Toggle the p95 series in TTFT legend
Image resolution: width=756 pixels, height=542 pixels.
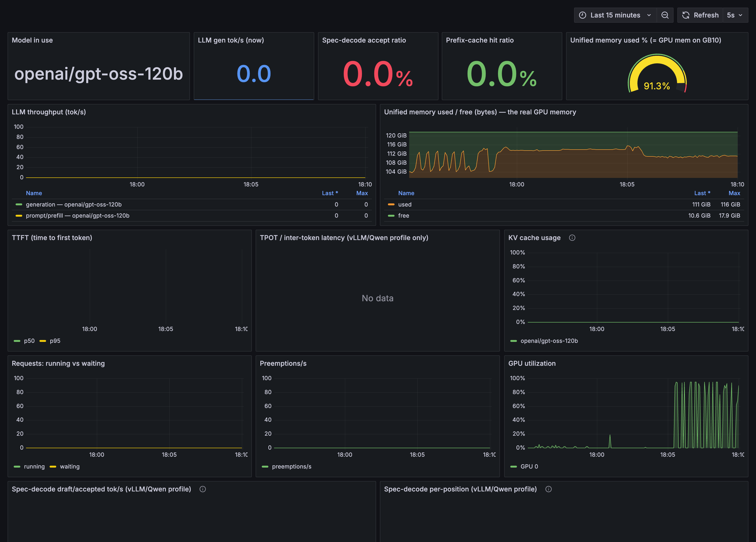(x=55, y=341)
